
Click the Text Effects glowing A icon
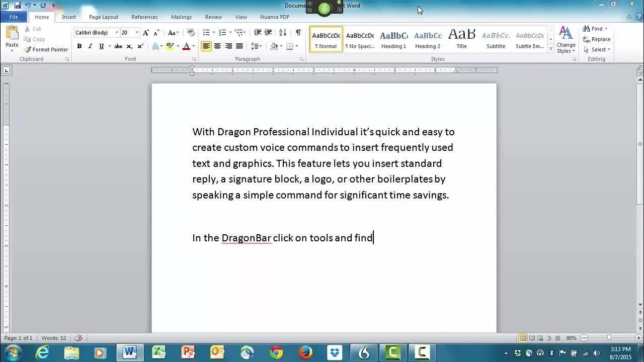pyautogui.click(x=155, y=46)
